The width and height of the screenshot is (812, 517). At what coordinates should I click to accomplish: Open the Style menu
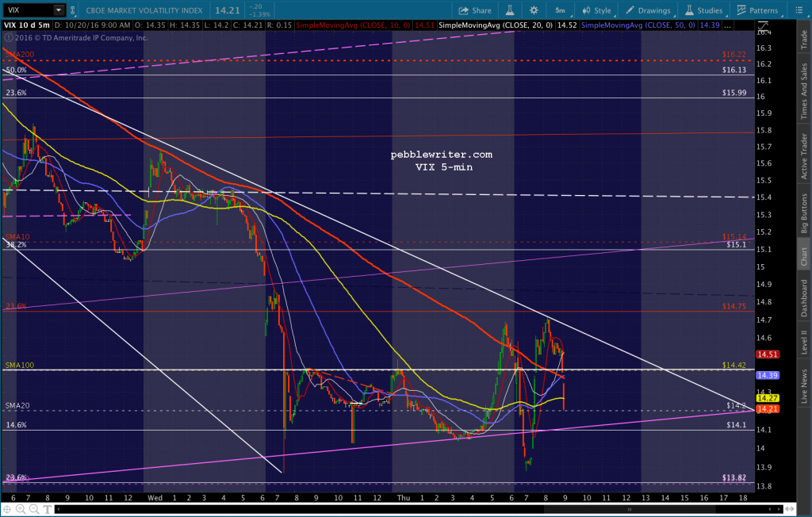point(596,10)
